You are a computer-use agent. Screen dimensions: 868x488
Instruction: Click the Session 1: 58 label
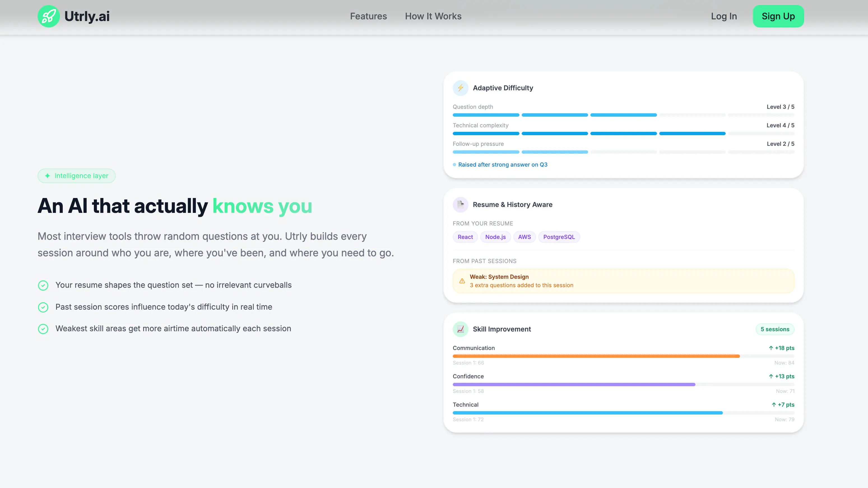click(468, 391)
